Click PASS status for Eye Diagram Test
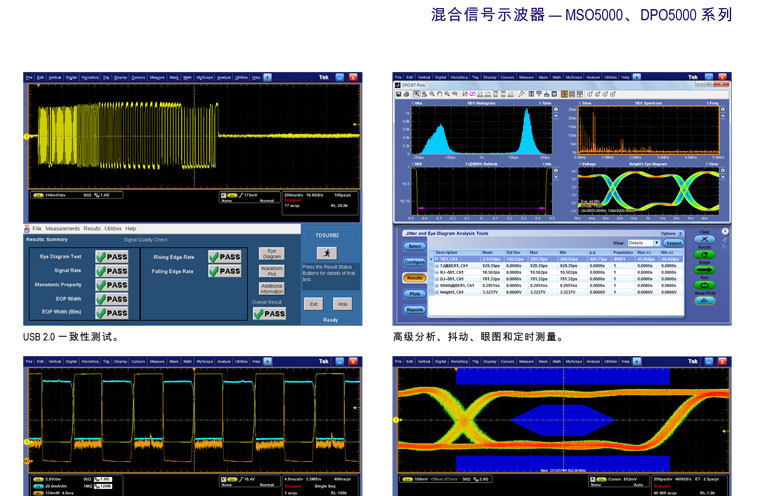The image size is (760, 496). point(112,256)
